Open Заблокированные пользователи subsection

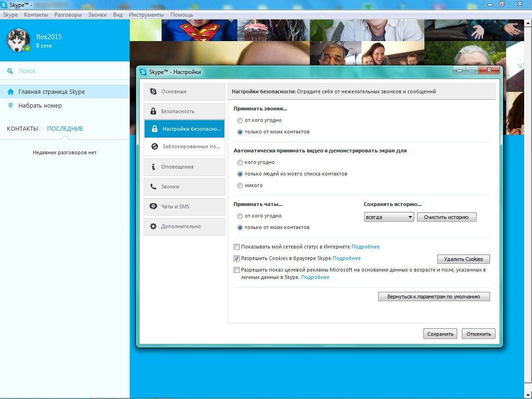(184, 146)
